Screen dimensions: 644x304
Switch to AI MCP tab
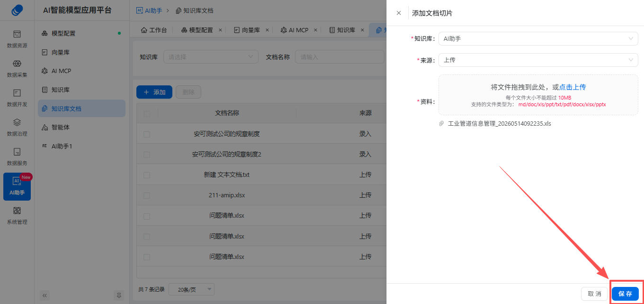(294, 30)
